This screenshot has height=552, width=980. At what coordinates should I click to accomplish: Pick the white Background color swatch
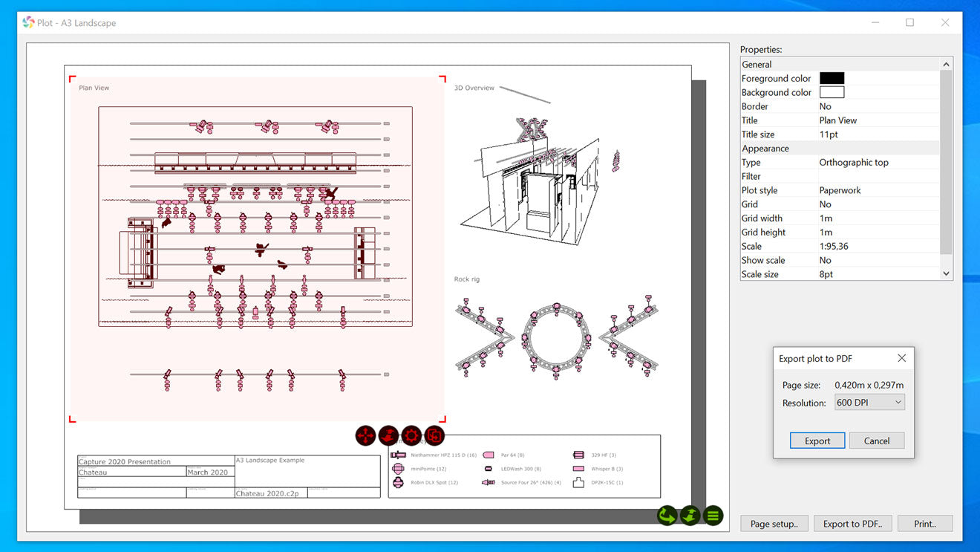click(832, 92)
